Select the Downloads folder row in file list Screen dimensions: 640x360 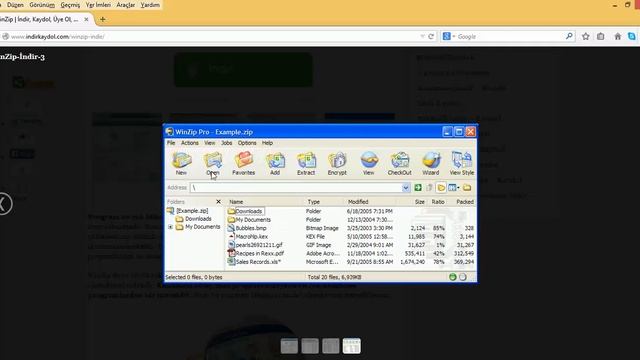pyautogui.click(x=351, y=211)
